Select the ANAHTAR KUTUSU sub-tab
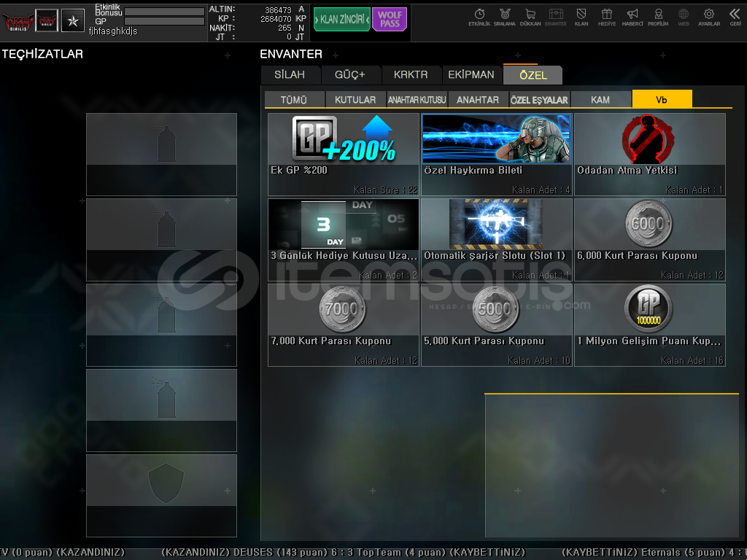Screen dimensions: 747x560 click(x=417, y=99)
